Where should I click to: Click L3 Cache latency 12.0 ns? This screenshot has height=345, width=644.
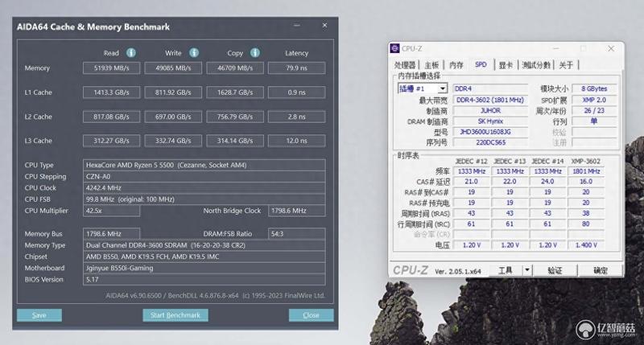click(x=296, y=141)
